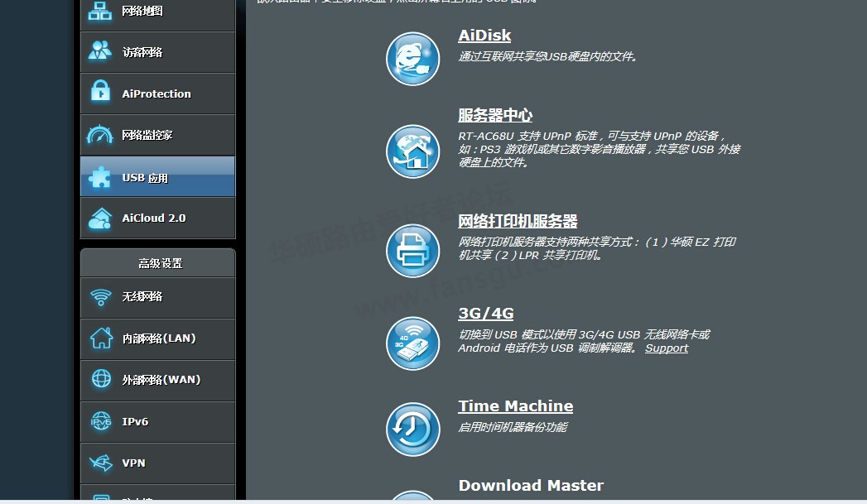This screenshot has height=504, width=867.
Task: Click the network printer server icon
Action: coord(412,250)
